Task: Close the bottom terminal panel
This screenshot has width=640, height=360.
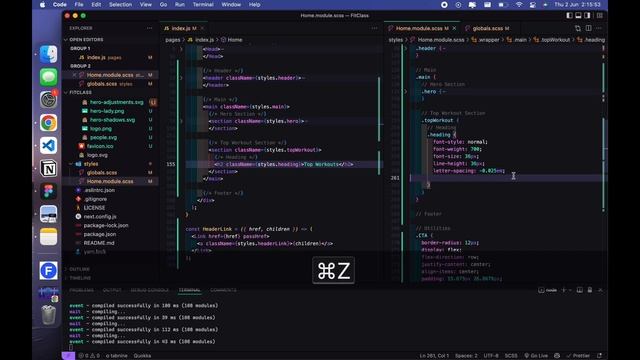Action: pyautogui.click(x=600, y=290)
